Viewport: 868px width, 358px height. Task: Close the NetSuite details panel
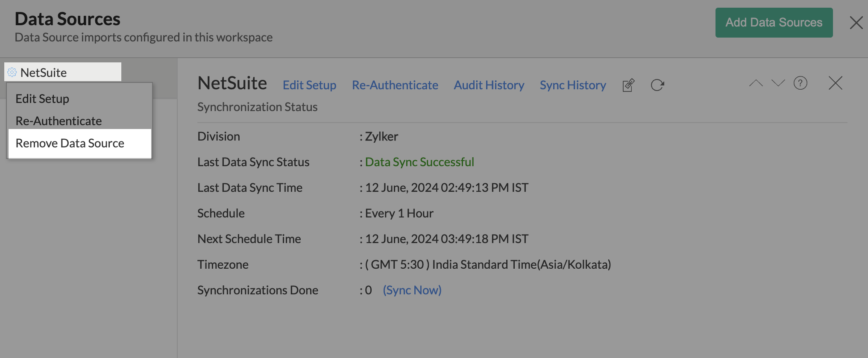[x=836, y=83]
